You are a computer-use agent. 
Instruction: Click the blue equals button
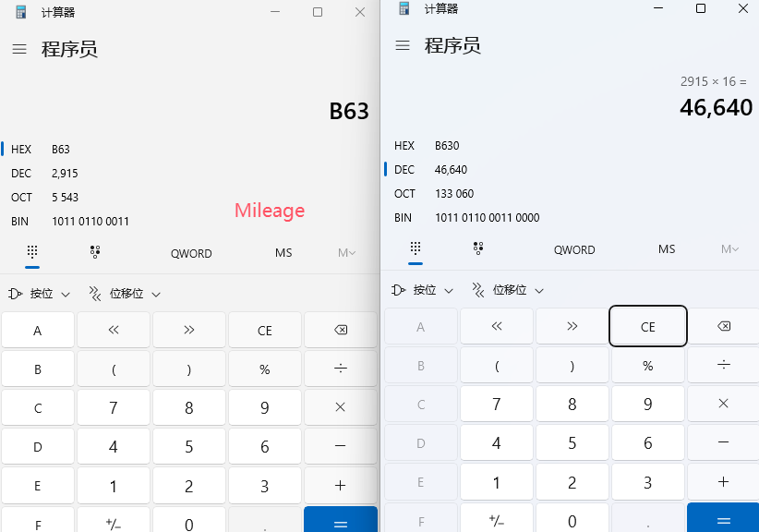723,520
